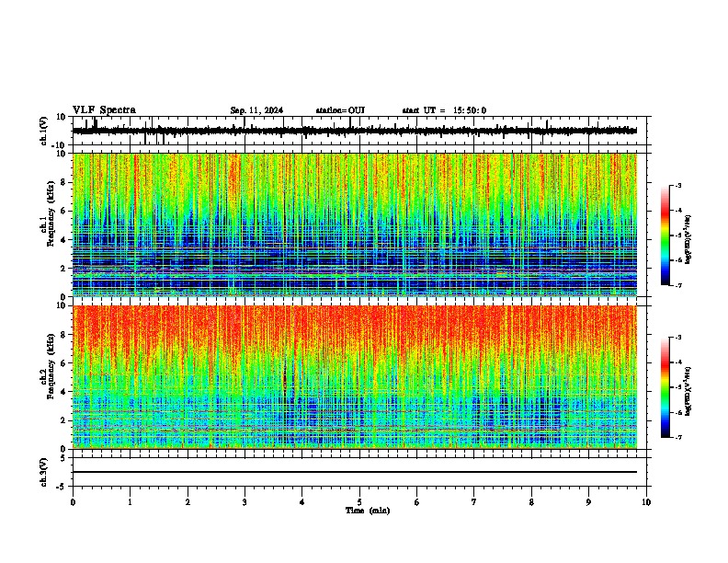Click the time axis tick label "0"
Screen dimensions: 728x563
point(73,502)
